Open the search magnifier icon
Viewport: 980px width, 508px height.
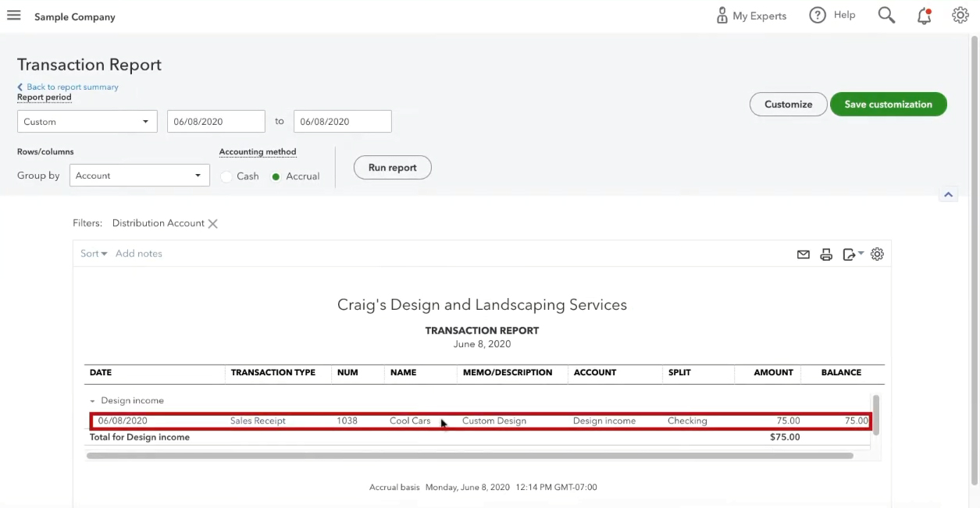886,15
